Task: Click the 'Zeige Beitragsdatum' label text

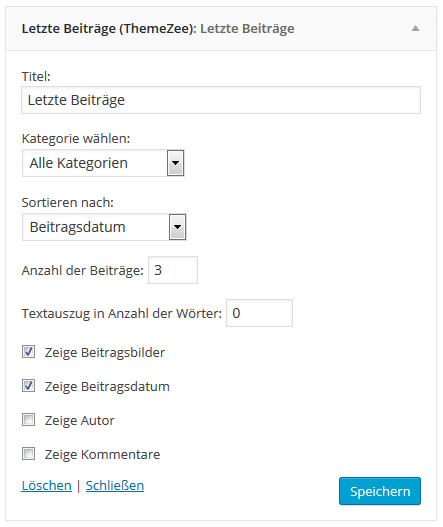Action: click(x=107, y=387)
